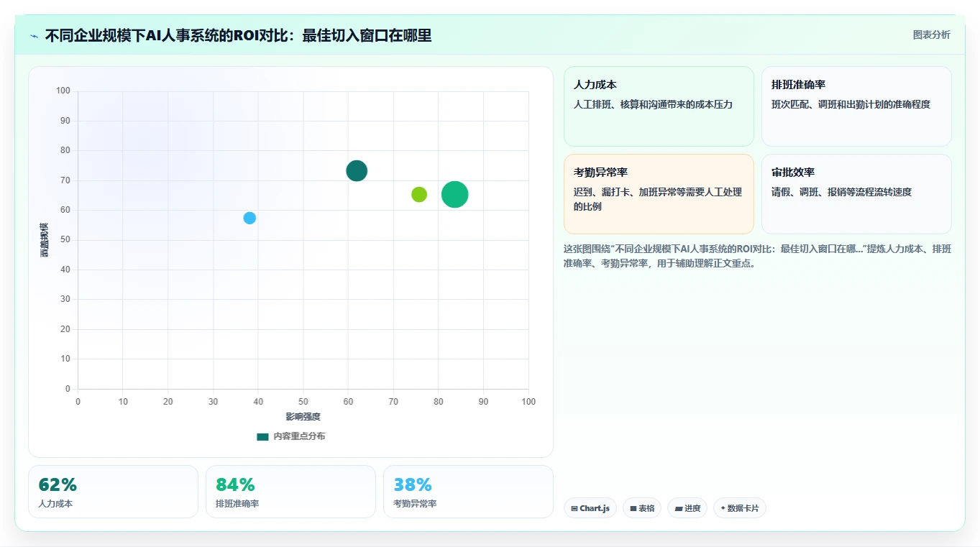Select the 考勤异常率 highlighted card
Screen dimensions: 980x547
click(x=659, y=194)
